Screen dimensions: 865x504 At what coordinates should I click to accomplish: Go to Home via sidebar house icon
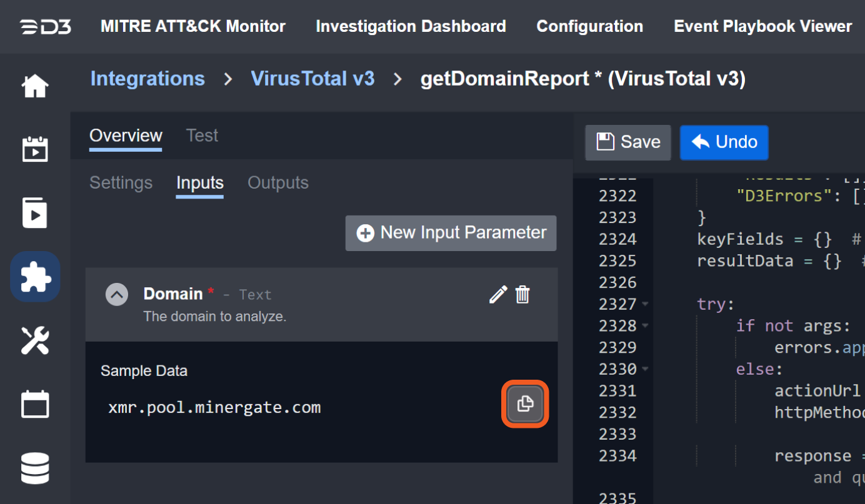35,86
